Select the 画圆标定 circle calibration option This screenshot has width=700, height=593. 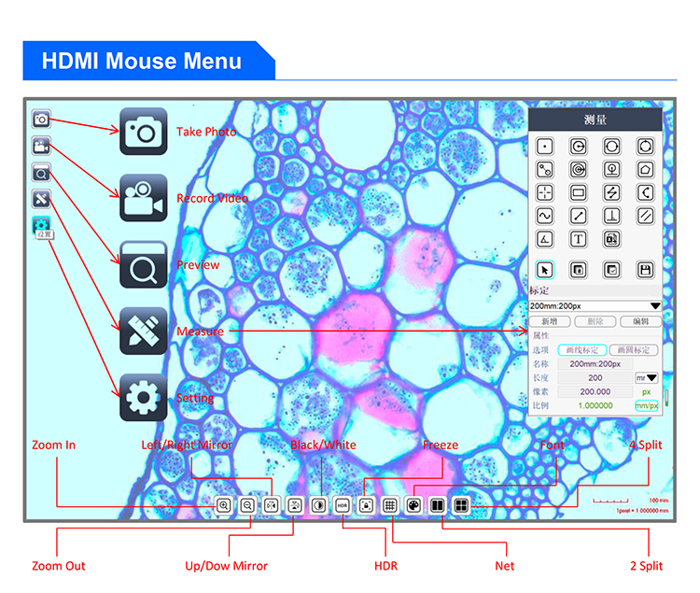tap(634, 349)
